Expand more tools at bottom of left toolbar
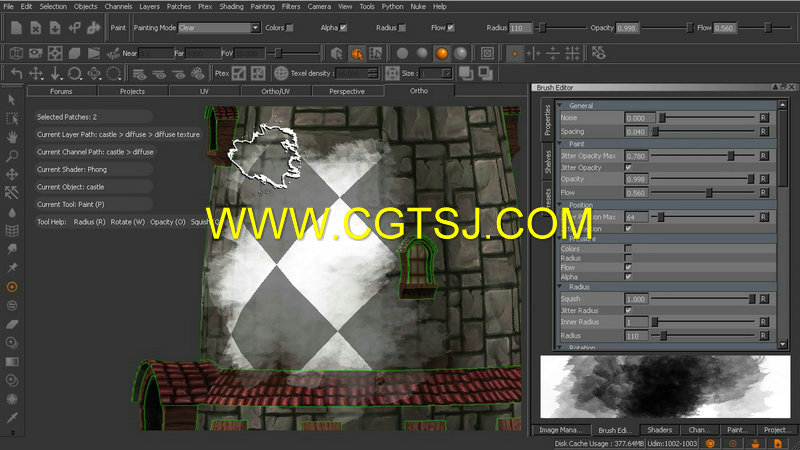The image size is (800, 450). tap(12, 433)
